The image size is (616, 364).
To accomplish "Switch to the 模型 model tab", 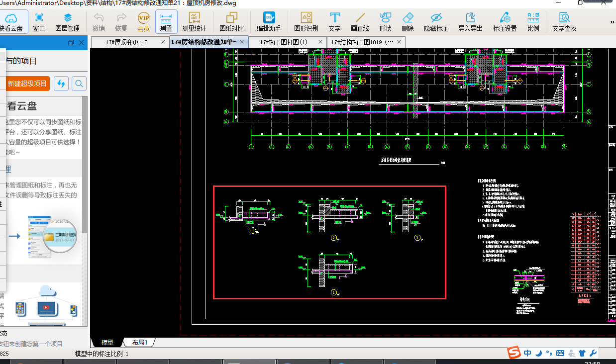I will (107, 343).
